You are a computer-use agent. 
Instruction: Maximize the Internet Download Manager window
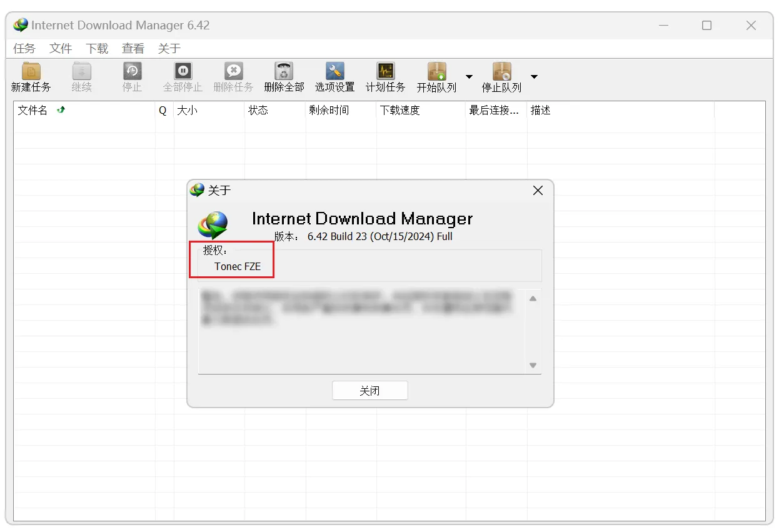coord(706,26)
